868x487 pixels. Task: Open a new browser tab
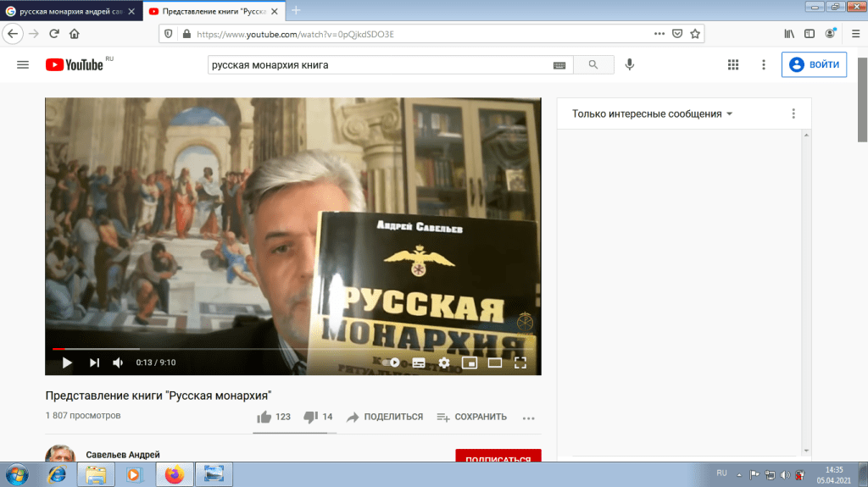point(296,11)
